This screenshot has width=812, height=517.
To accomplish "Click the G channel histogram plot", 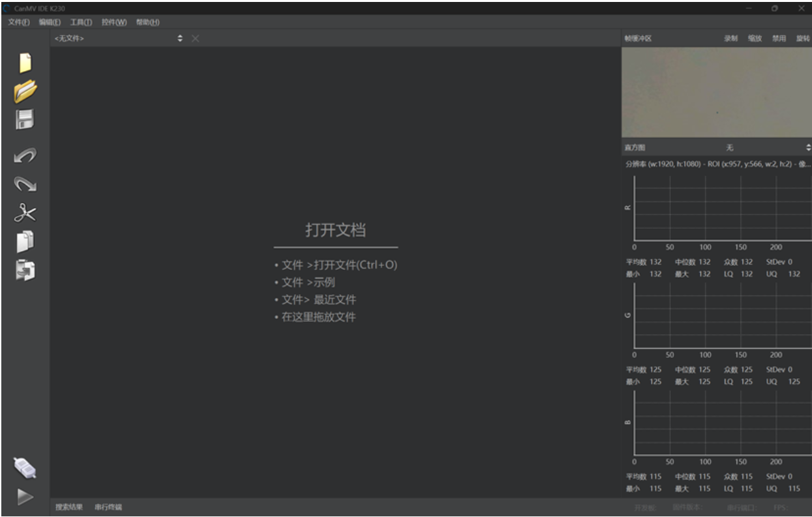I will (723, 316).
